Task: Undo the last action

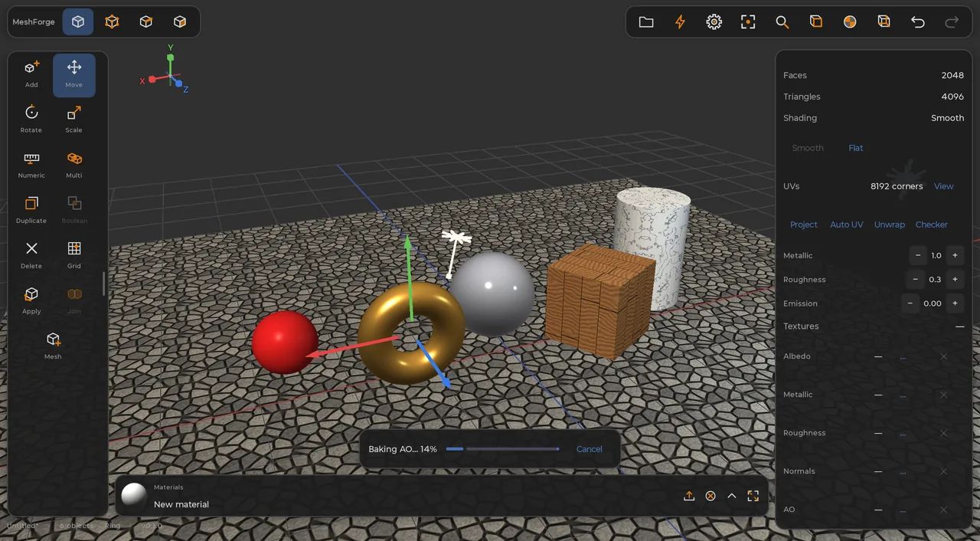Action: [x=918, y=22]
